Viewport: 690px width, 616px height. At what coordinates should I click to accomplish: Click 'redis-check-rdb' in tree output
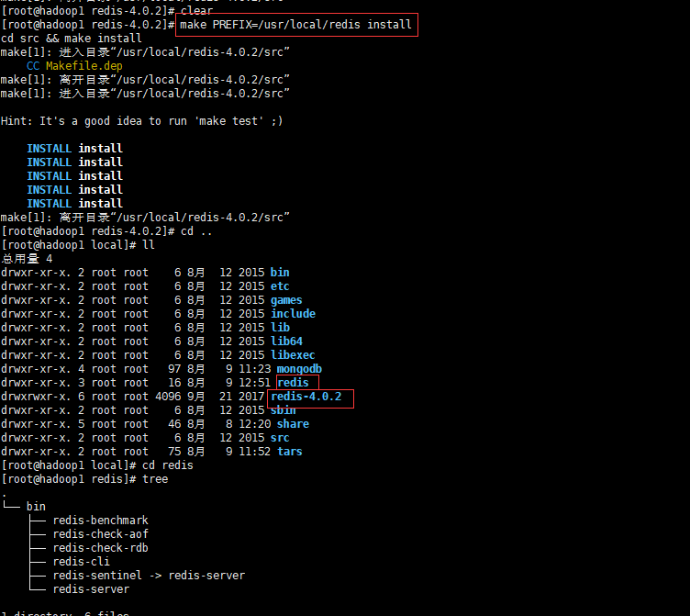[x=101, y=548]
